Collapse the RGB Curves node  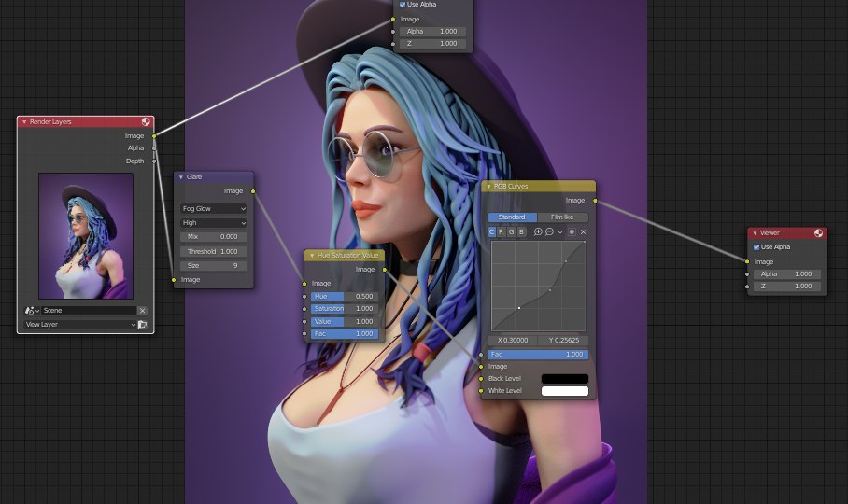point(488,187)
